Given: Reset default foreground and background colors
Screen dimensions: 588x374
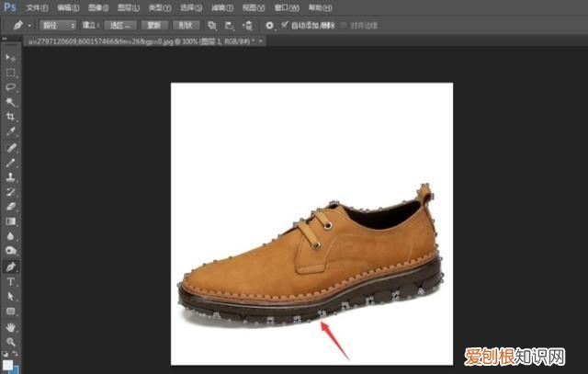Looking at the screenshot, I should (5, 354).
